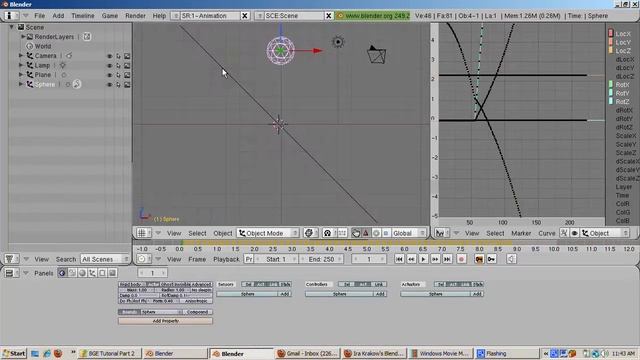Toggle Sphere visibility eye in outliner
The image size is (640, 360).
coord(109,84)
